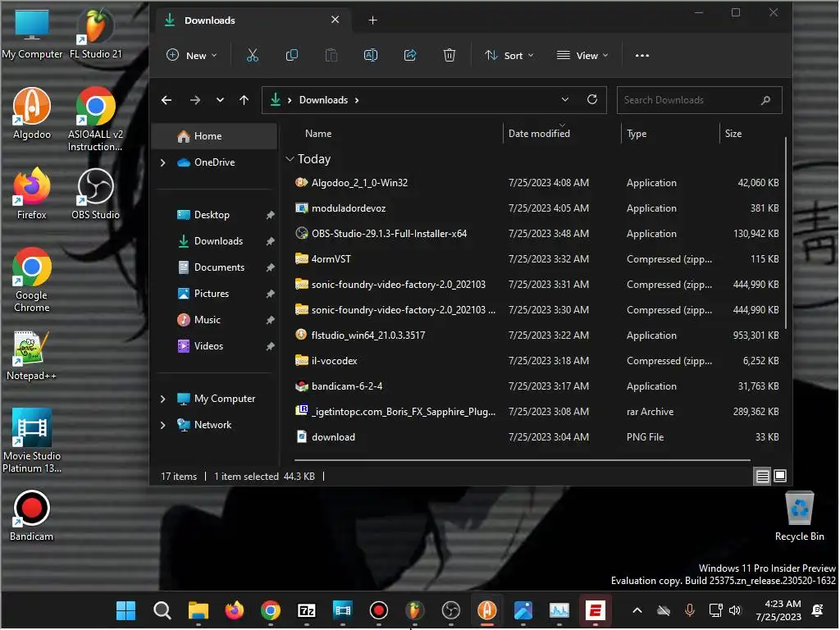Go back with the left arrow

pyautogui.click(x=167, y=99)
